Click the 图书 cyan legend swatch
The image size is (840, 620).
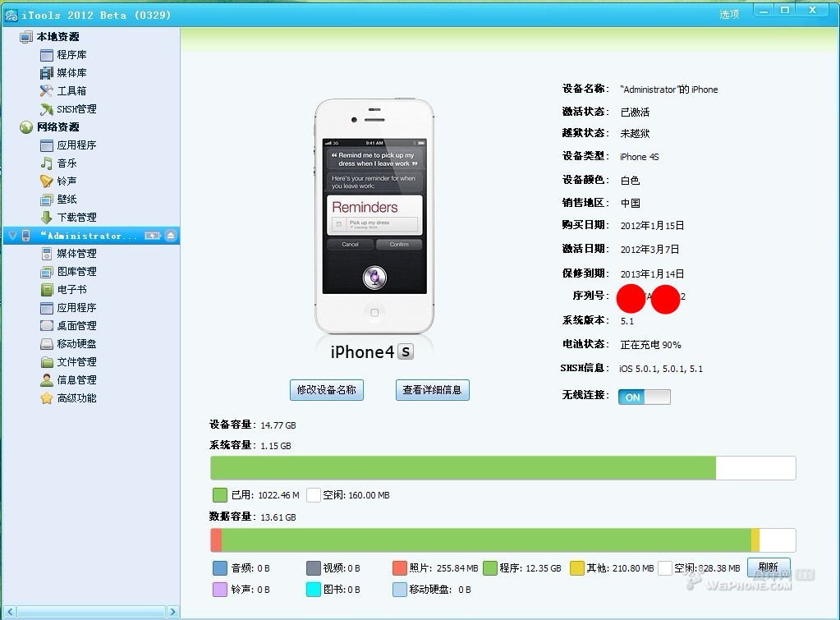pyautogui.click(x=314, y=590)
